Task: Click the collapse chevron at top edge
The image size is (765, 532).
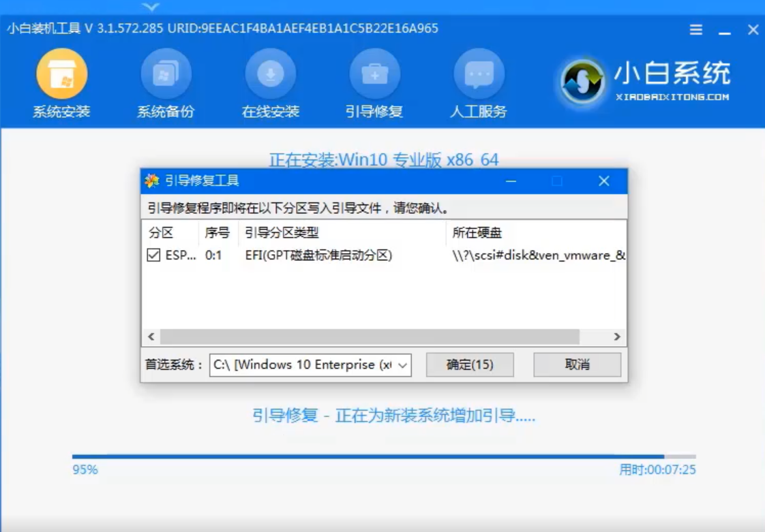Action: point(151,7)
